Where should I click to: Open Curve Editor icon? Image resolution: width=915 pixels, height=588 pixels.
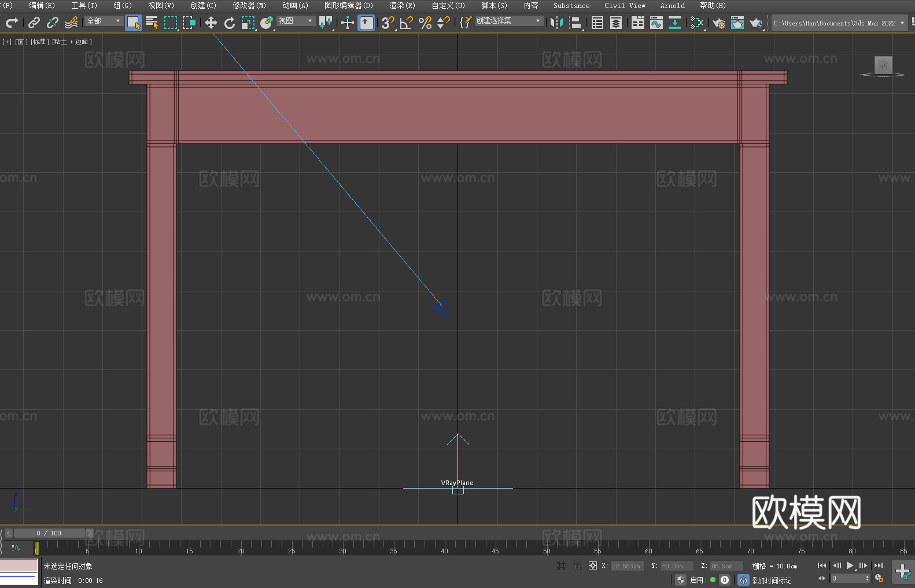[x=656, y=23]
